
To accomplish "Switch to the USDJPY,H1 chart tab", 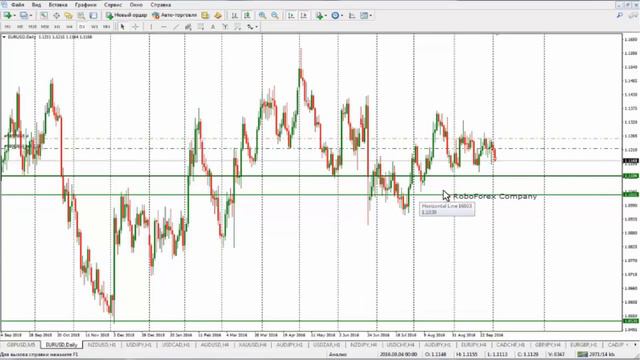I will [139, 345].
